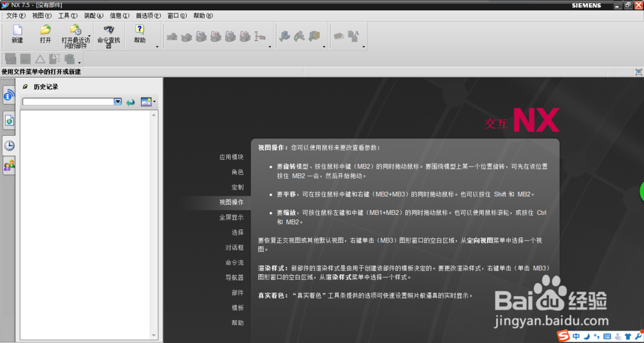Click the cascade windows icon in second toolbar
The width and height of the screenshot is (644, 343).
click(11, 59)
